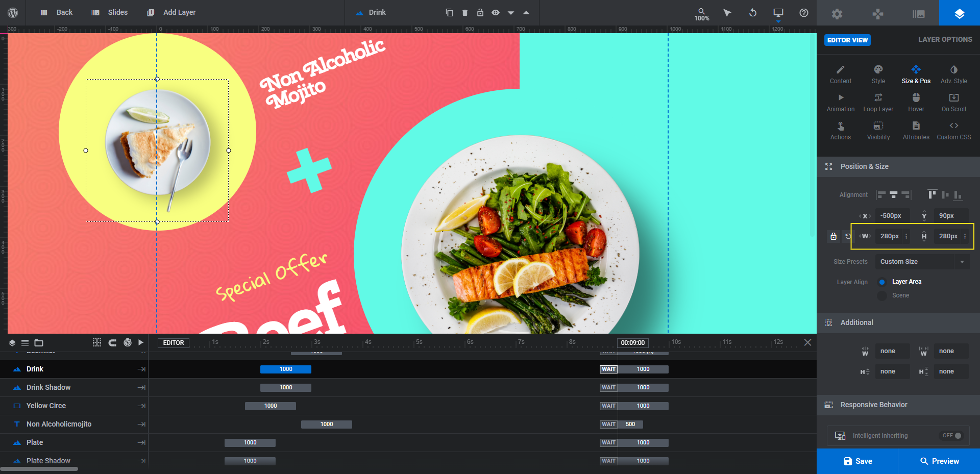This screenshot has height=474, width=980.
Task: Toggle Intelligent Inheriting switch
Action: pos(952,436)
